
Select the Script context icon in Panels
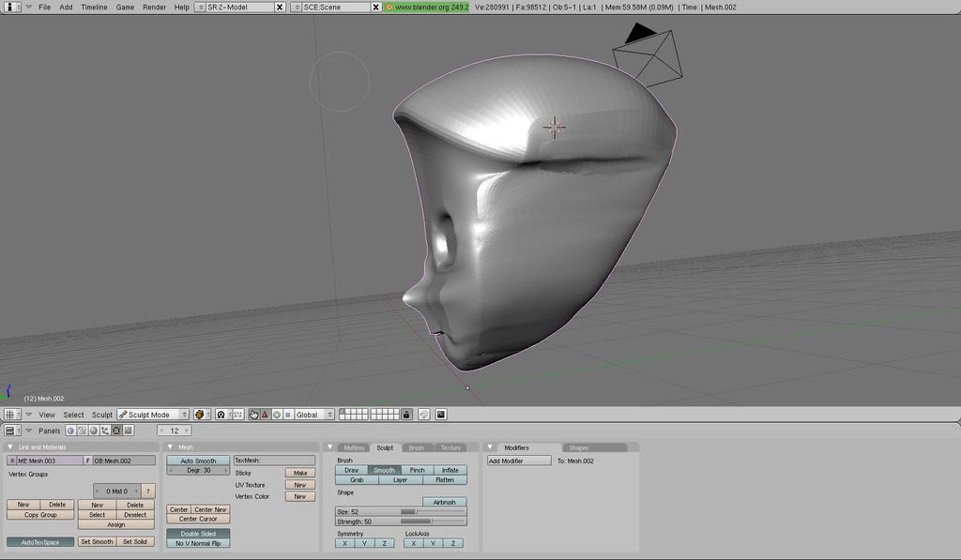83,431
